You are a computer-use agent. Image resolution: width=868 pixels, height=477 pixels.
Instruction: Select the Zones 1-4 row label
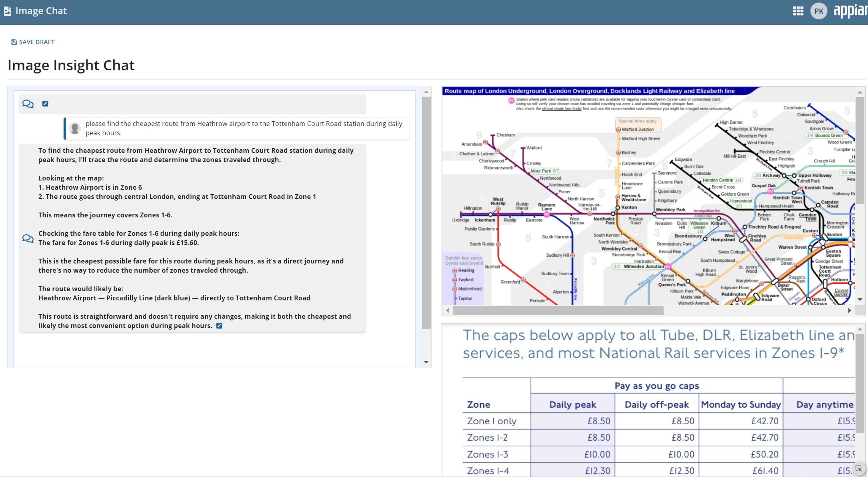488,471
